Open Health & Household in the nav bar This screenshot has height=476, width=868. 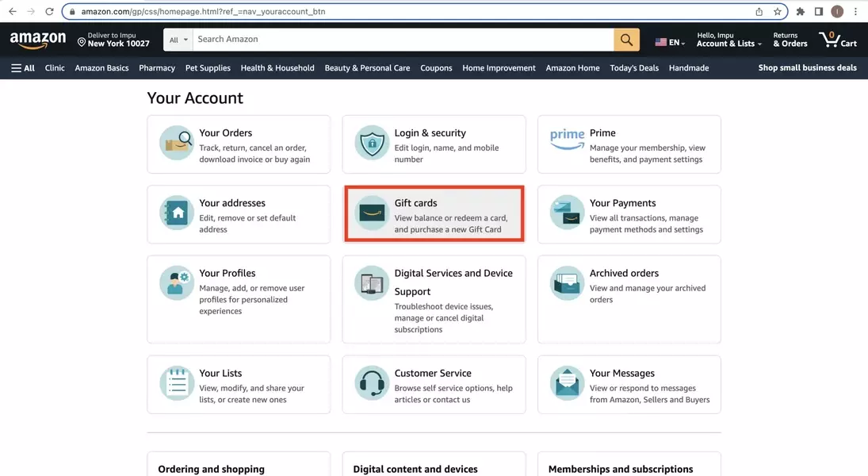tap(277, 68)
